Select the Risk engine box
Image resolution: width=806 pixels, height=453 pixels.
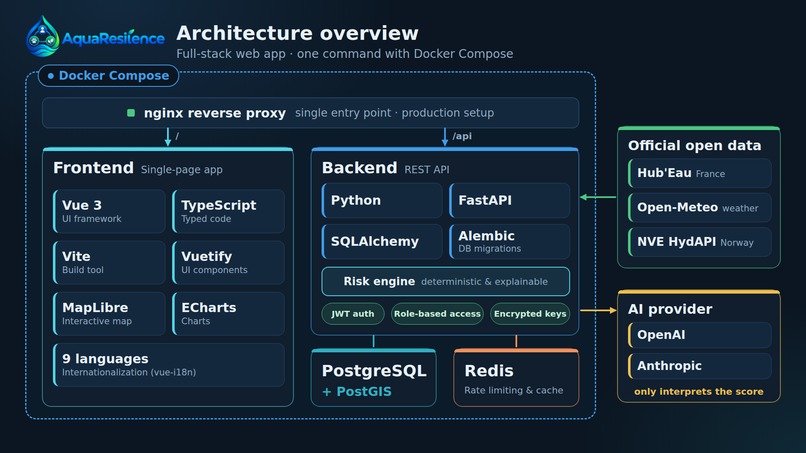[x=446, y=281]
